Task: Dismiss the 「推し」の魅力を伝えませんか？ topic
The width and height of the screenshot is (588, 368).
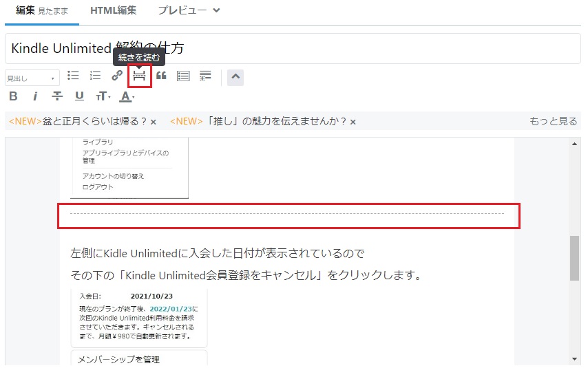Action: point(353,122)
